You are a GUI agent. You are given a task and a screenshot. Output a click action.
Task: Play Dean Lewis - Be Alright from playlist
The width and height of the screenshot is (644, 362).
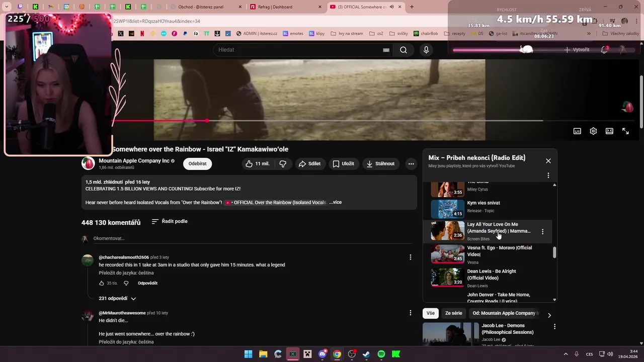tap(487, 278)
